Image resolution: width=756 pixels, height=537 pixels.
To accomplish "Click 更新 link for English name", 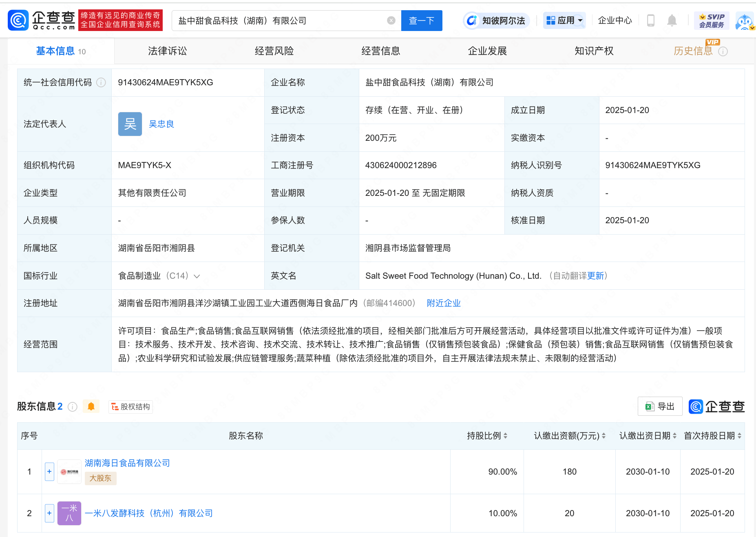I will [x=595, y=276].
